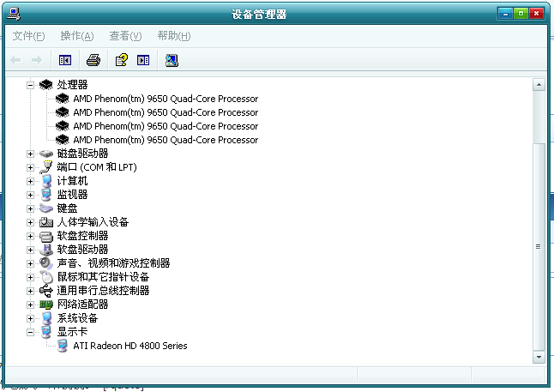The height and width of the screenshot is (392, 554).
Task: Select the 监视器 category label
Action: 72,195
